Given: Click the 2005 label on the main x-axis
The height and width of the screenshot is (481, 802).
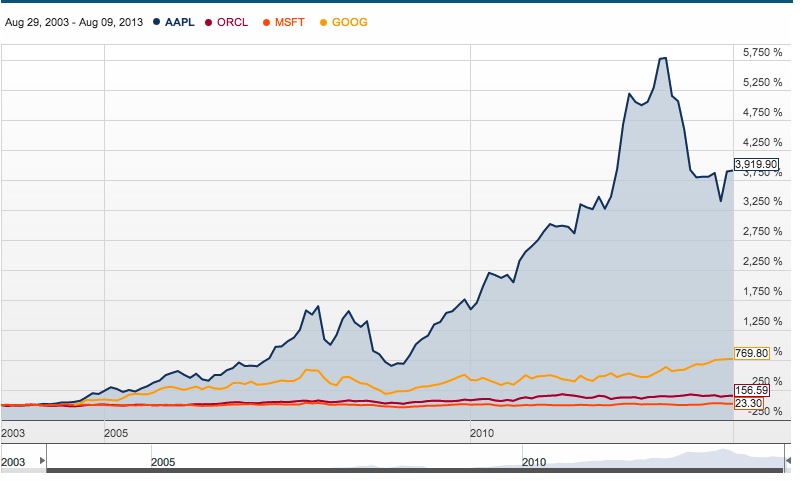Looking at the screenshot, I should 116,433.
